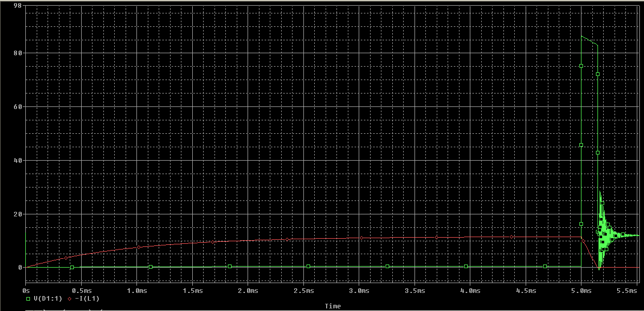Click the green square symbol for V(D1:1)

coord(28,299)
